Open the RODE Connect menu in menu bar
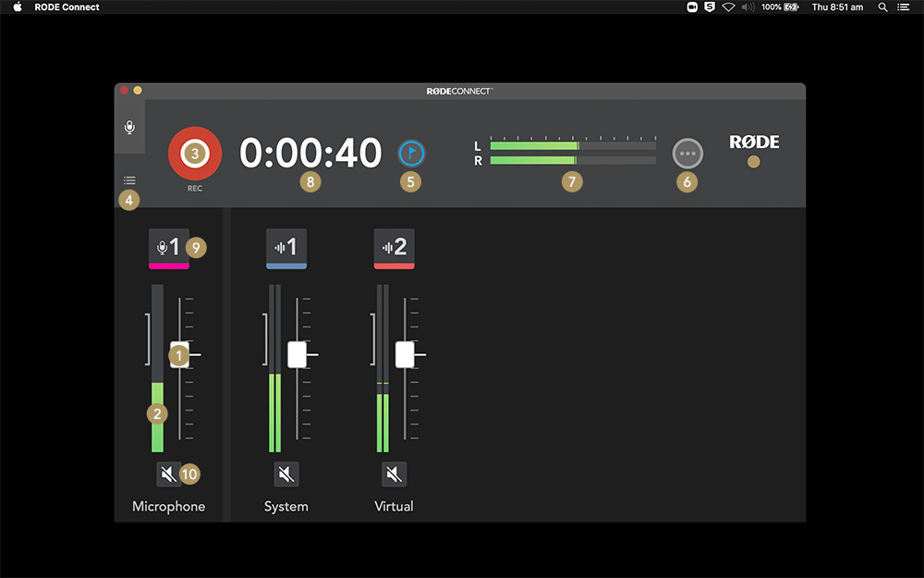The image size is (924, 578). [x=67, y=7]
